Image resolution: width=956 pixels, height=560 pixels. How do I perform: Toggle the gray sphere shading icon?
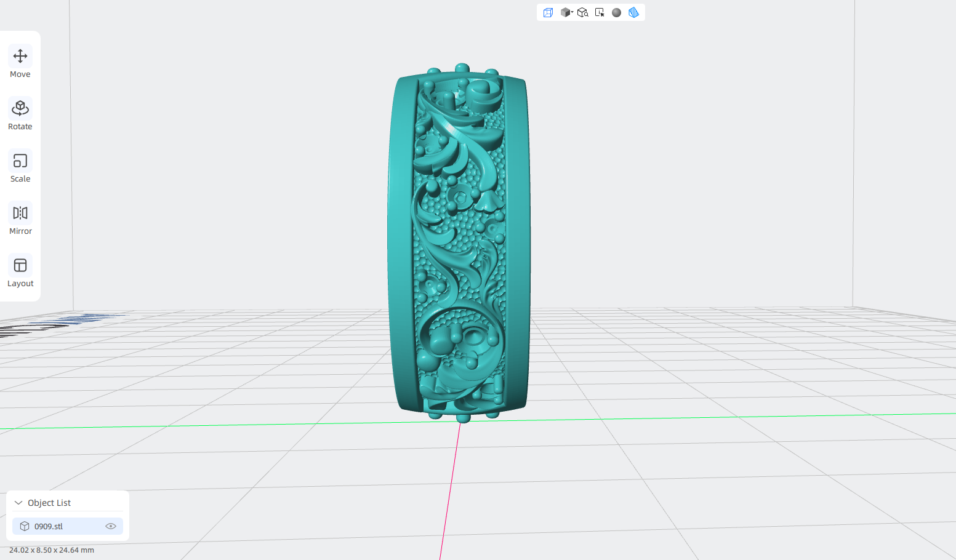[x=616, y=12]
